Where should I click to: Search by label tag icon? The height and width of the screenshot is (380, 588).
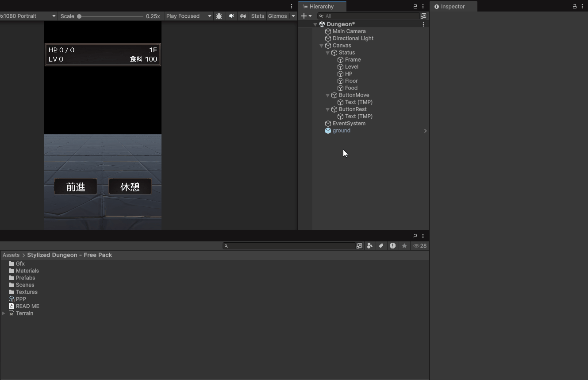[381, 246]
